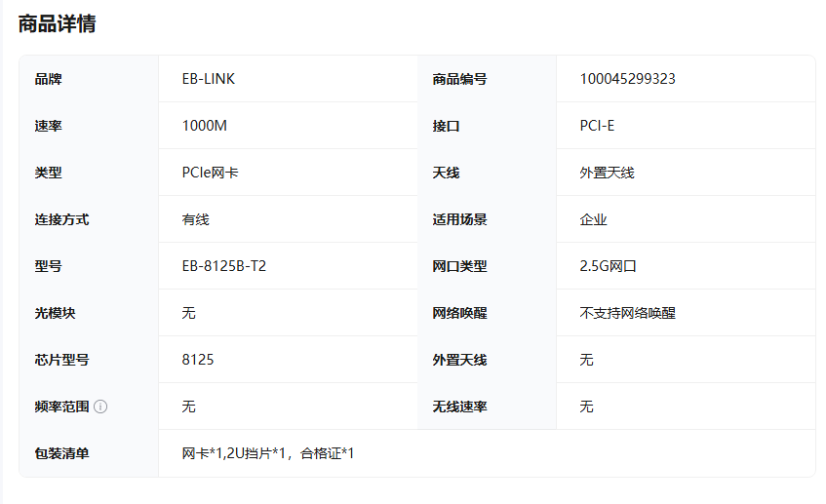Image resolution: width=826 pixels, height=504 pixels.
Task: Click the 光模块 label
Action: 55,313
